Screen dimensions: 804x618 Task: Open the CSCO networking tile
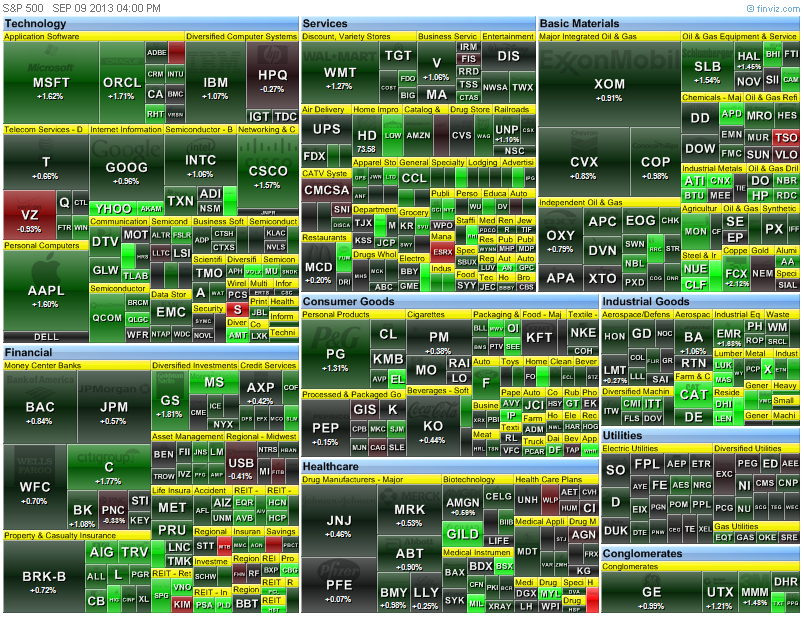pyautogui.click(x=268, y=172)
